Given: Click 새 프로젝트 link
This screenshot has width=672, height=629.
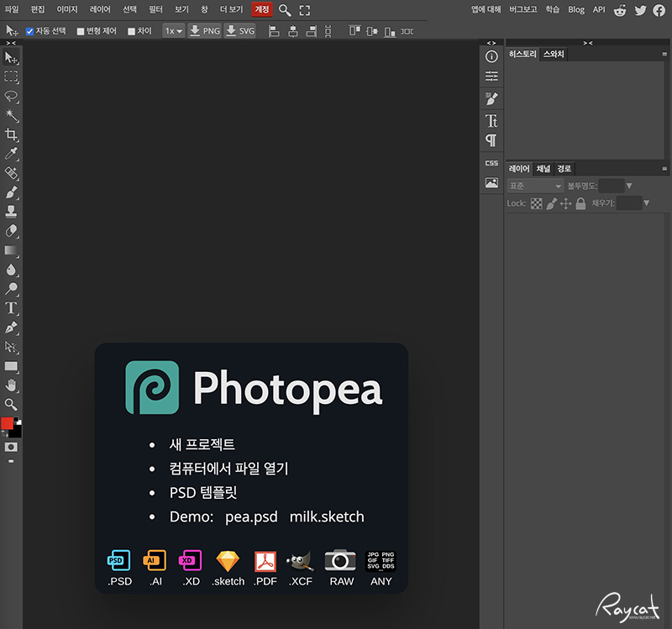Looking at the screenshot, I should (x=202, y=444).
